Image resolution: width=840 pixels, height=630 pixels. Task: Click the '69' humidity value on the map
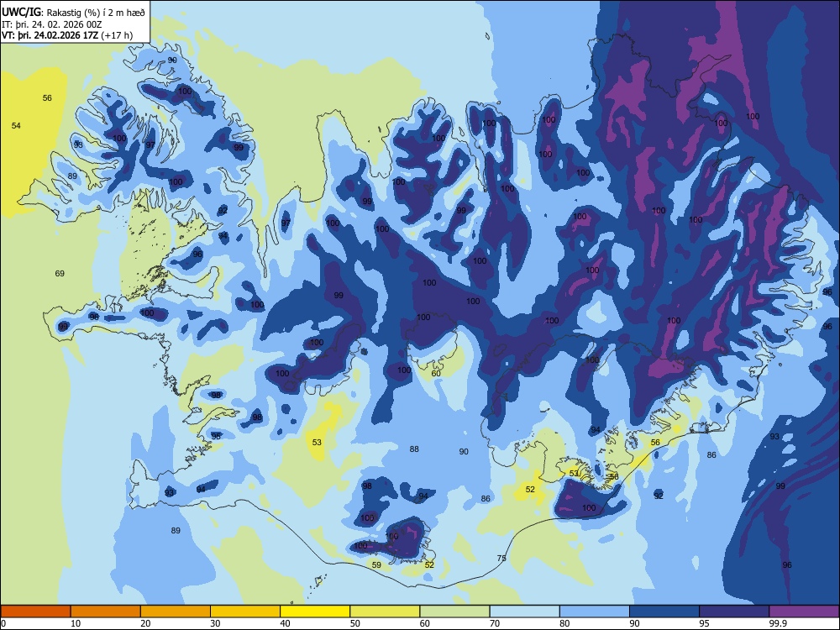click(x=60, y=273)
